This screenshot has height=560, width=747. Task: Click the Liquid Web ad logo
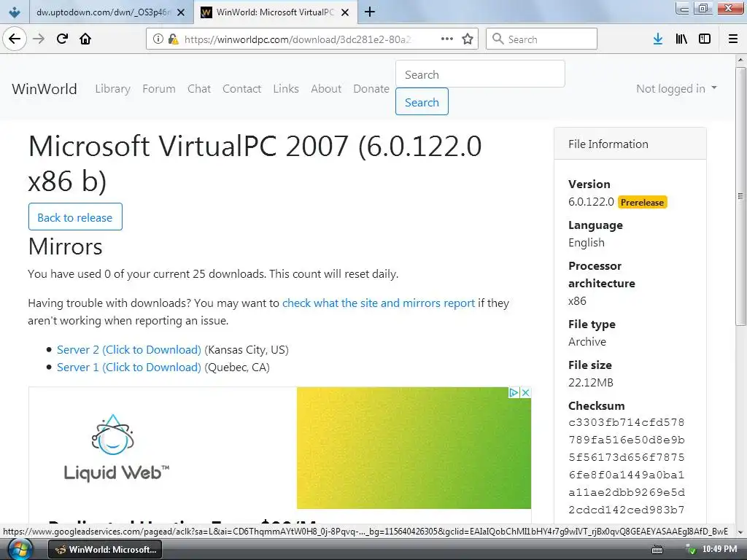tap(116, 448)
